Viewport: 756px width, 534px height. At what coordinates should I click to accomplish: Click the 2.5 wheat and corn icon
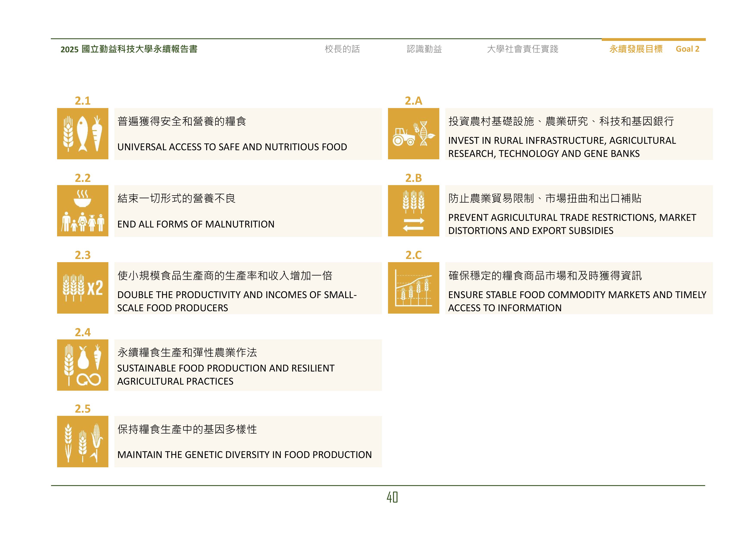pos(82,441)
